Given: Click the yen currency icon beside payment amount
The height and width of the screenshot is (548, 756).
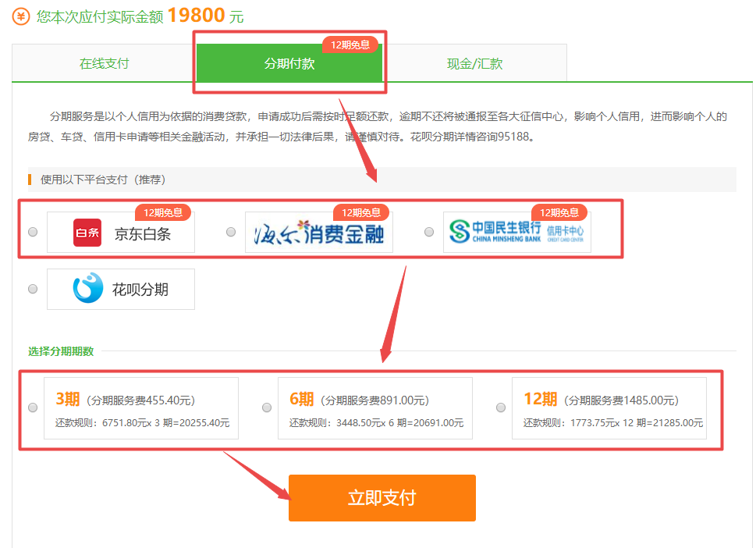Looking at the screenshot, I should (x=21, y=16).
